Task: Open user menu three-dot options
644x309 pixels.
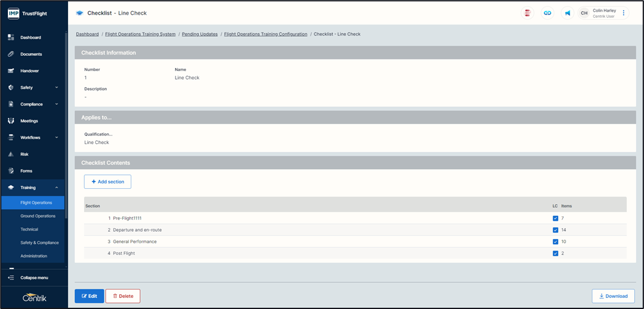Action: (624, 13)
